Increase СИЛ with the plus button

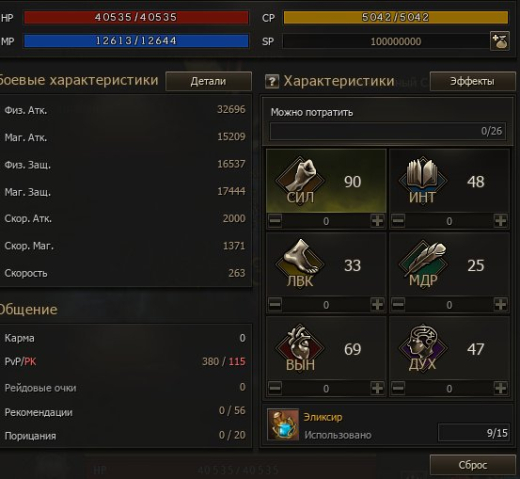[x=377, y=221]
